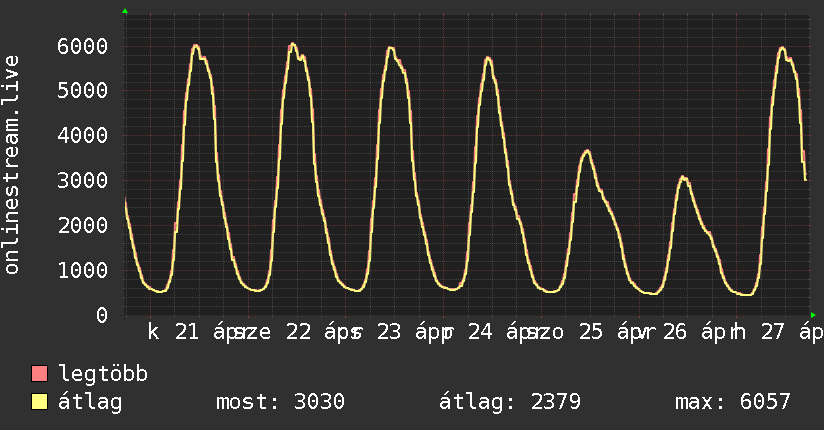Click the 0 y-axis label
Viewport: 824px width, 430px height.
[x=102, y=315]
